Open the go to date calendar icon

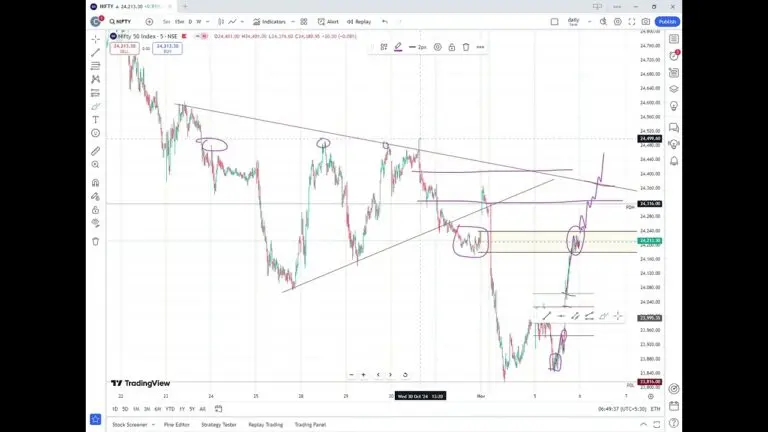click(x=218, y=409)
